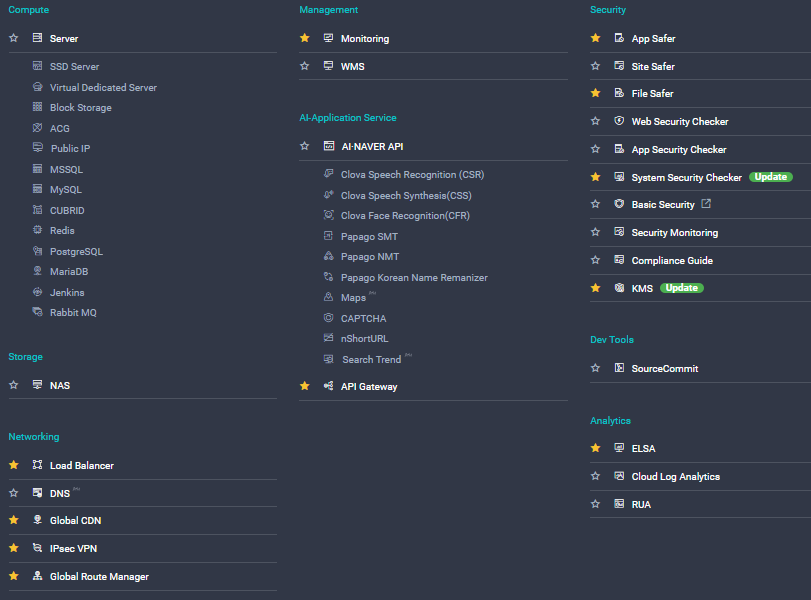Click the Clova Speech Synthesis icon
The width and height of the screenshot is (811, 600).
328,195
